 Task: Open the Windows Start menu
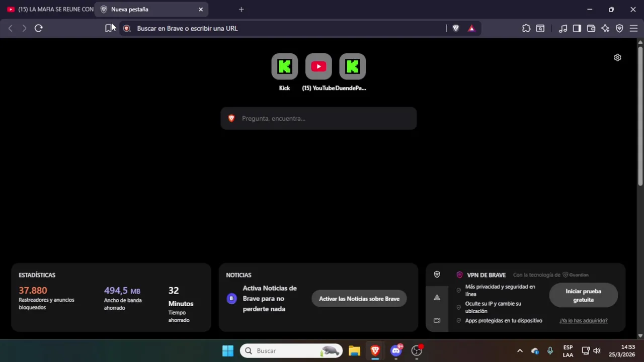(228, 350)
